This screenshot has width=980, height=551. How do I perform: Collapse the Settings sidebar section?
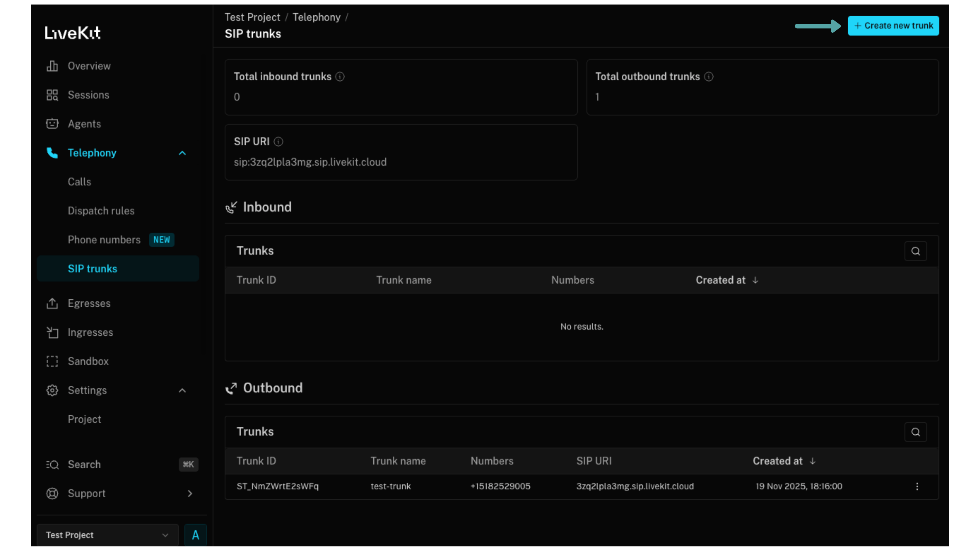click(x=182, y=390)
